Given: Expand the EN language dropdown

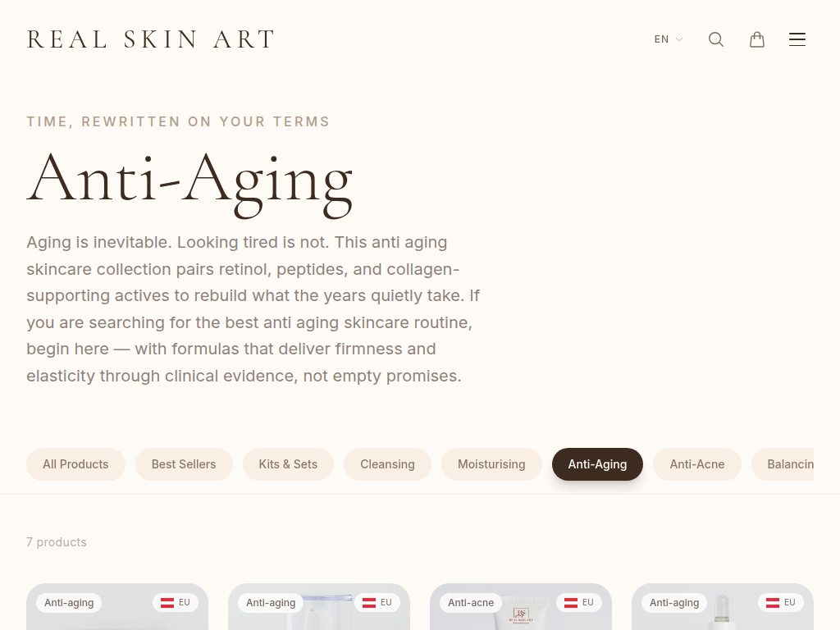Looking at the screenshot, I should 668,39.
